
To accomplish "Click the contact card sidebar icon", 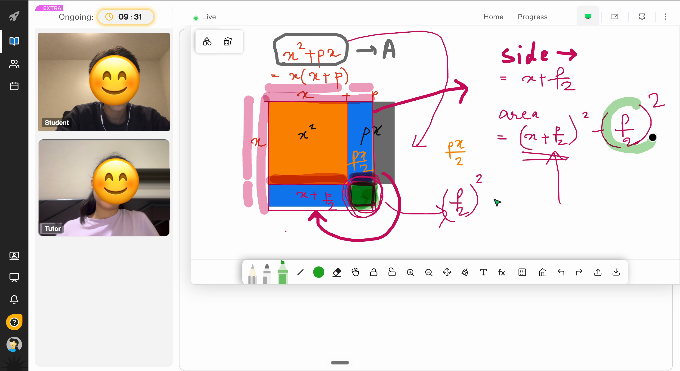I will point(14,256).
